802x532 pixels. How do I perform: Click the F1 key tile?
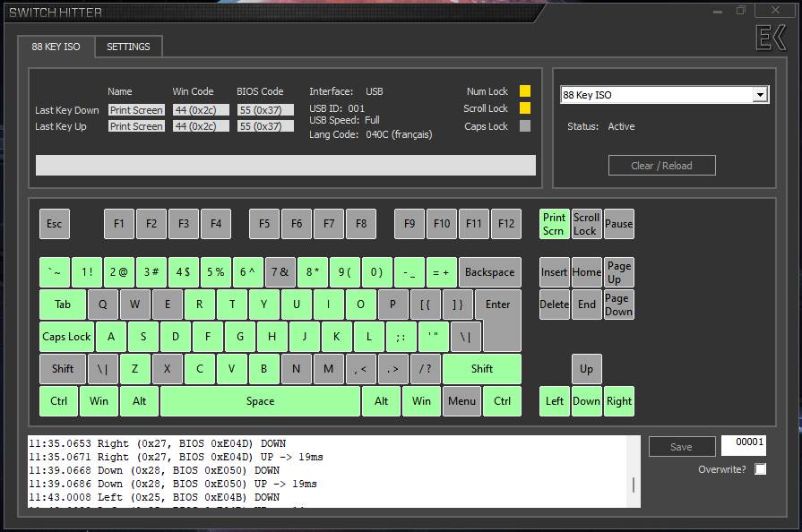tap(119, 224)
